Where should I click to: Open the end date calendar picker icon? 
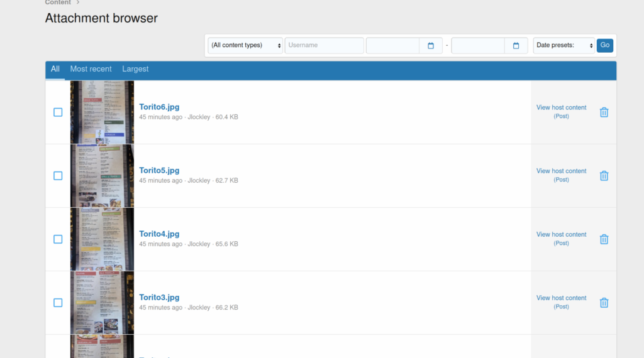pos(516,46)
